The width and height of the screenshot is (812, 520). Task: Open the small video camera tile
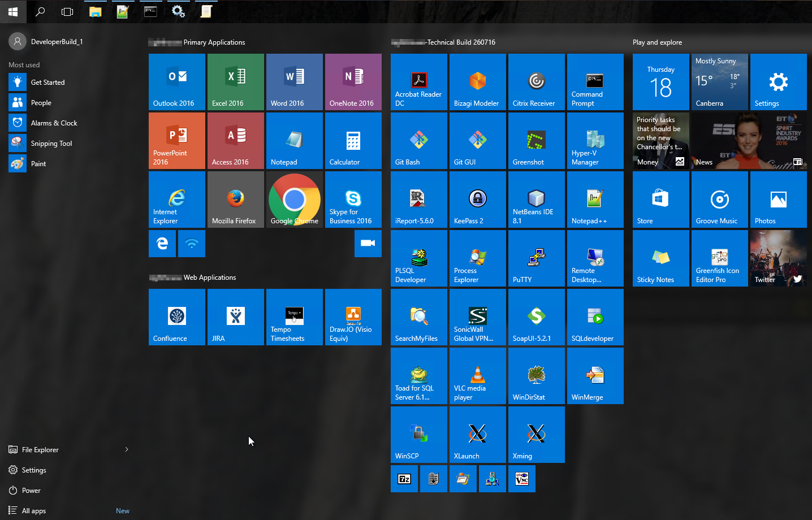[x=368, y=244]
